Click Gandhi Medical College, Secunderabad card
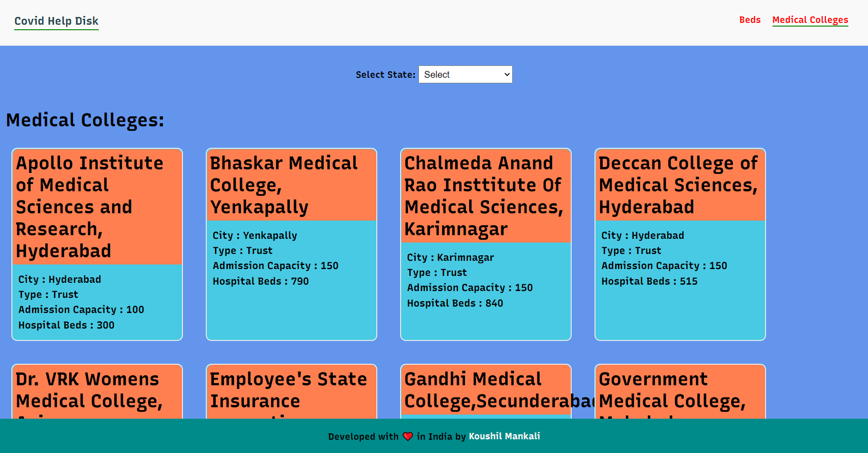 (x=486, y=392)
